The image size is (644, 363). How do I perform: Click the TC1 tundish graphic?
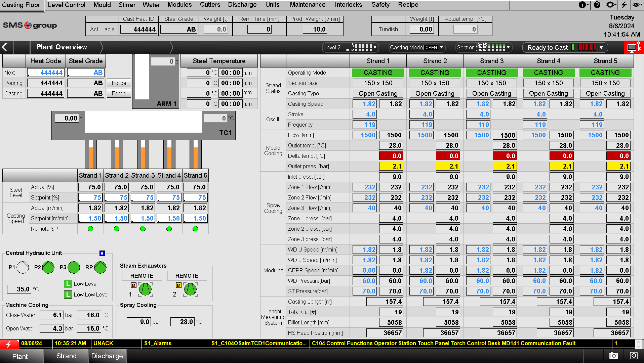pyautogui.click(x=144, y=125)
